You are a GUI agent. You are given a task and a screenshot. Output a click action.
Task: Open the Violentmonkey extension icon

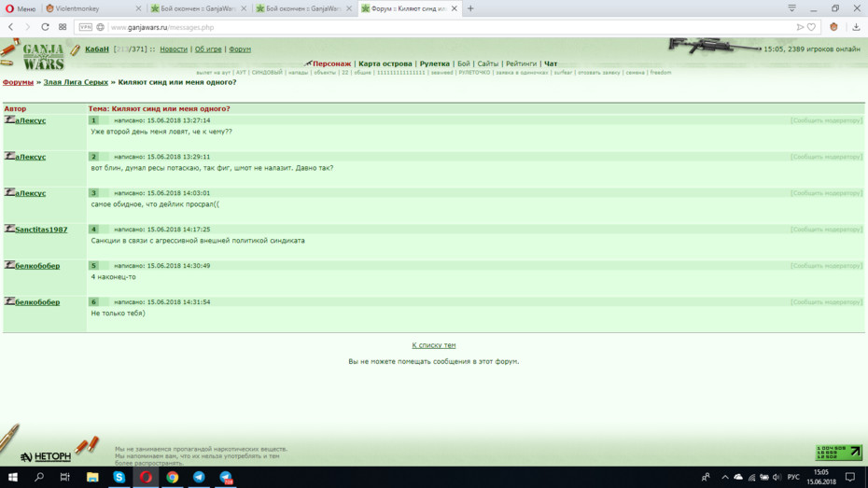pyautogui.click(x=833, y=27)
